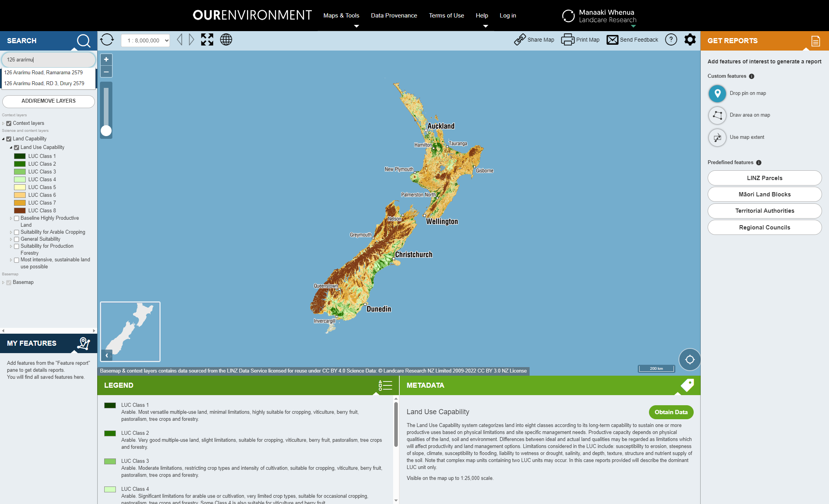
Task: Expand the Most intensive land use node
Action: pos(11,260)
